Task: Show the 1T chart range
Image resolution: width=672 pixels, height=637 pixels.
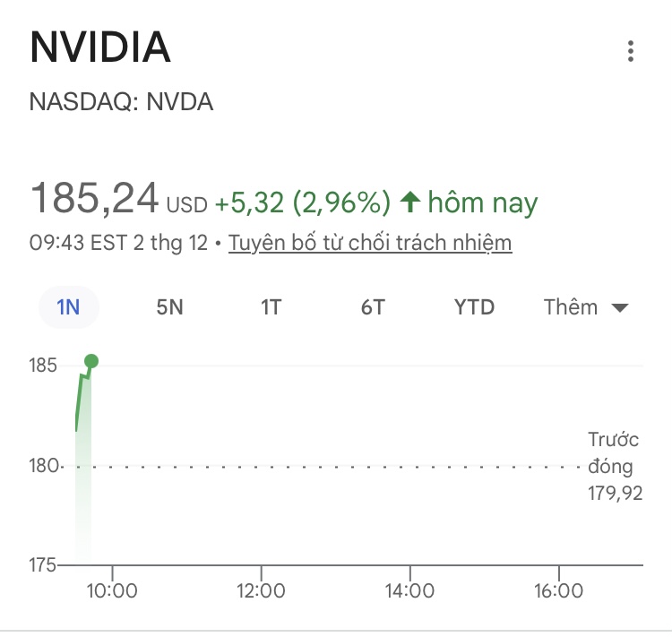Action: point(271,307)
